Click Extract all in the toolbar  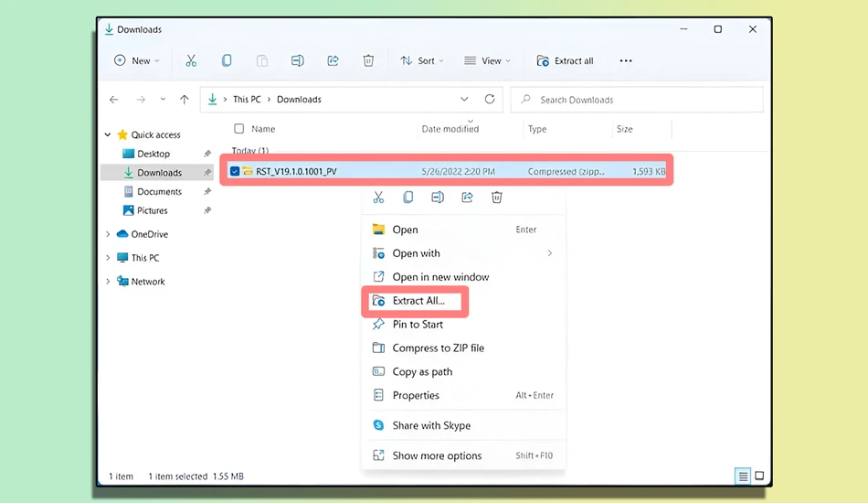tap(566, 61)
